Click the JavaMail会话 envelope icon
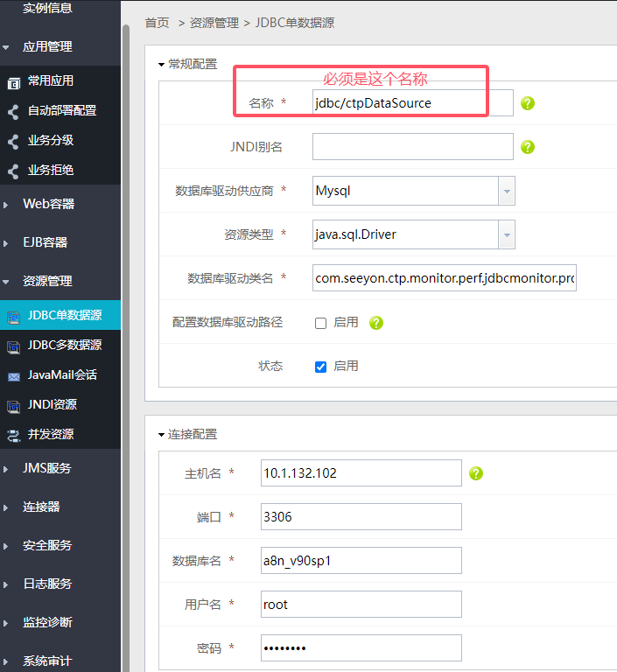Viewport: 617px width, 672px height. (x=14, y=377)
